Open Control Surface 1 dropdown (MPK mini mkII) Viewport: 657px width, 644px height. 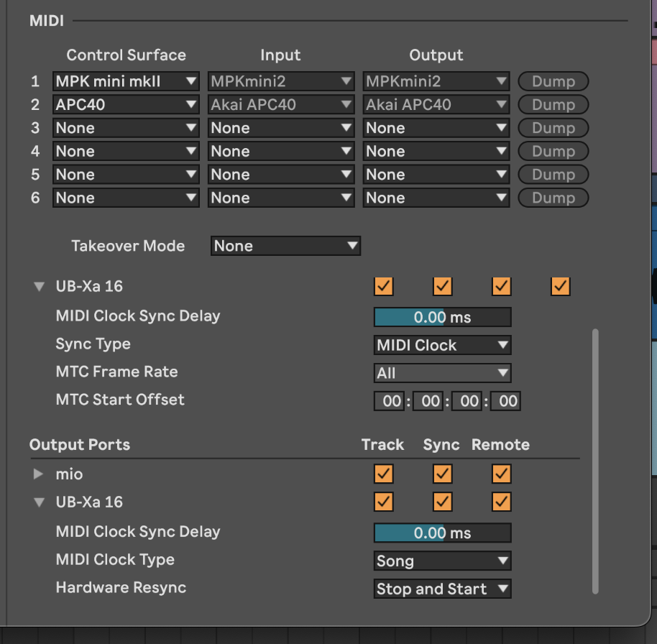(126, 81)
